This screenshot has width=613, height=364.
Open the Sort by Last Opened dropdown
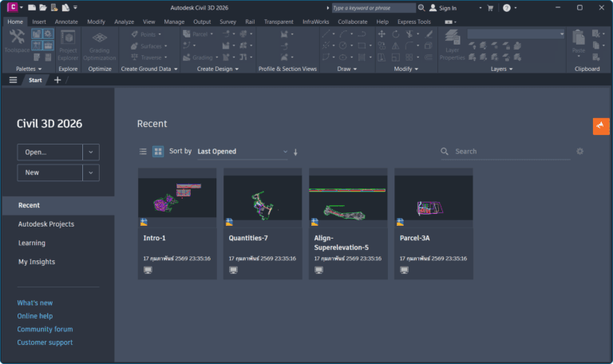pos(243,152)
